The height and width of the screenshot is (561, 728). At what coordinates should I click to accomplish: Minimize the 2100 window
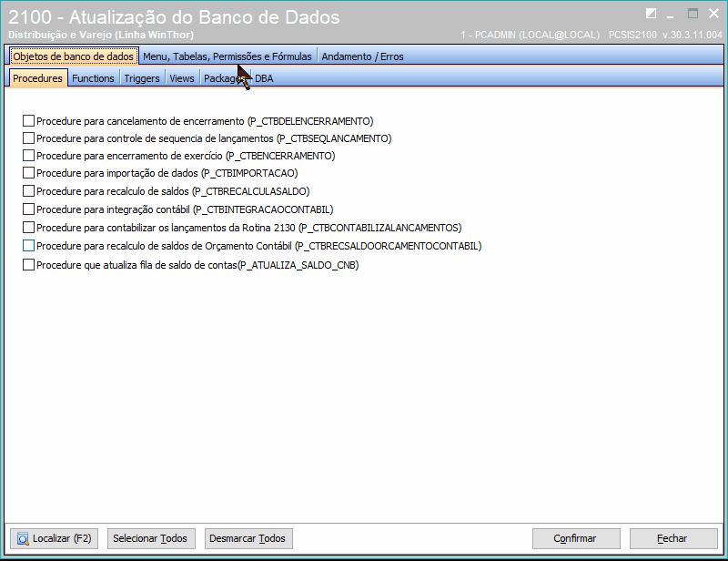pyautogui.click(x=670, y=17)
